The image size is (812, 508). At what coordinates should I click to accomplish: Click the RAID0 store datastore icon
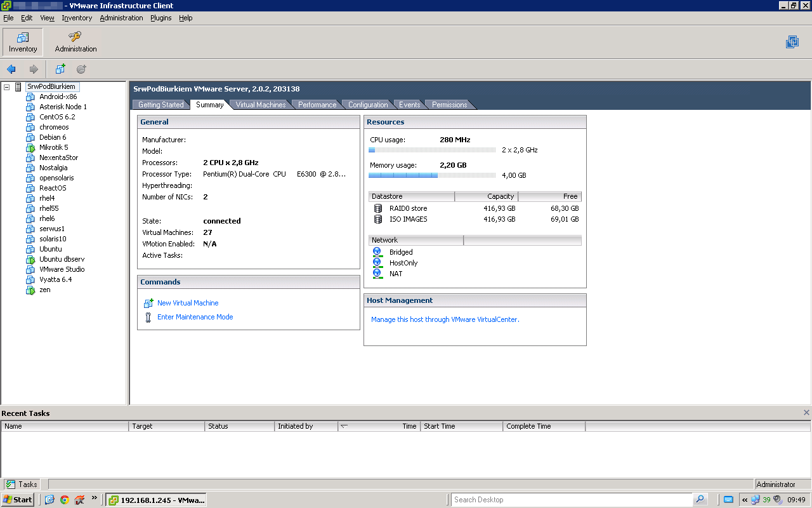(378, 208)
